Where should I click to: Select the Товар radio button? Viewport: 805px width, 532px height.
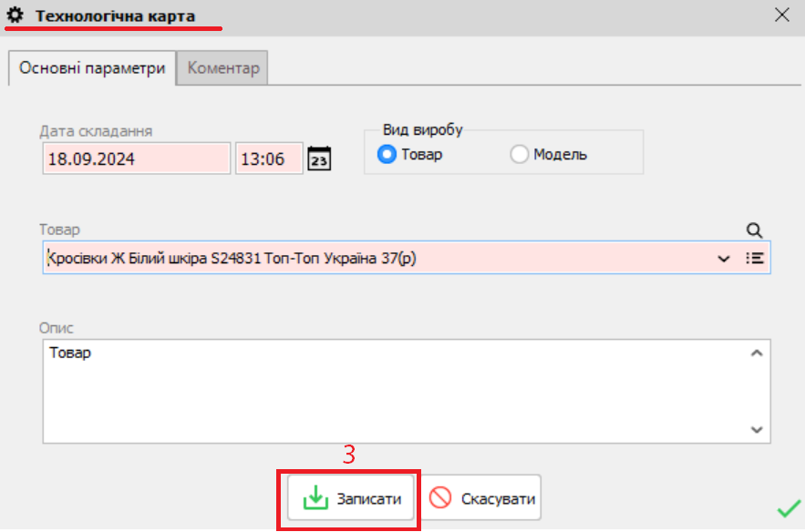pyautogui.click(x=387, y=154)
